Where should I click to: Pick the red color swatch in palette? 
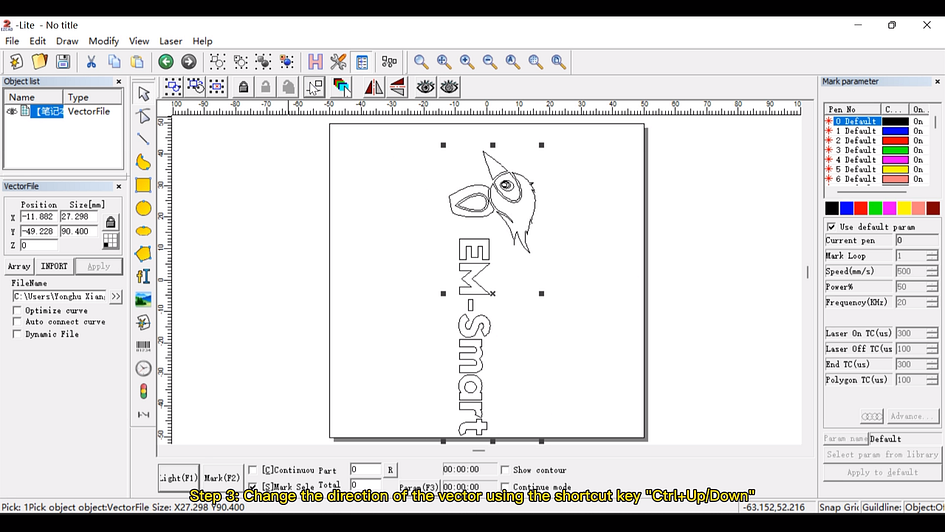click(x=861, y=208)
